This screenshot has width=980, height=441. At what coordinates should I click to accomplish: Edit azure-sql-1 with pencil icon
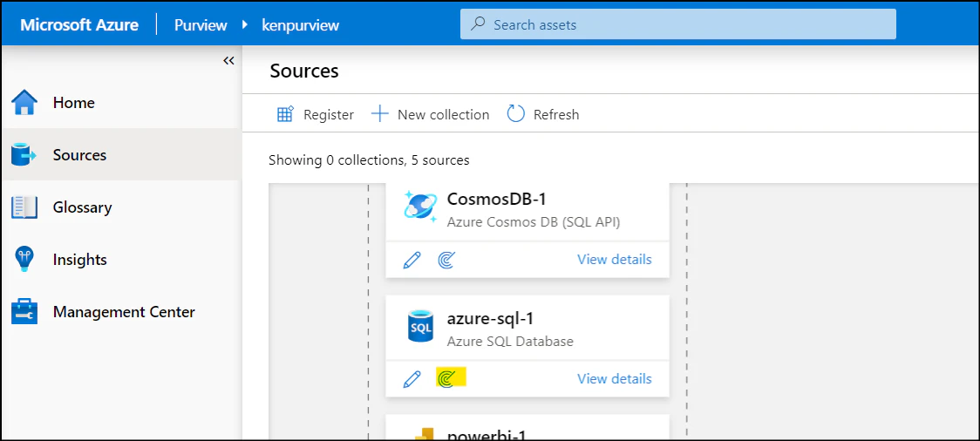[412, 379]
